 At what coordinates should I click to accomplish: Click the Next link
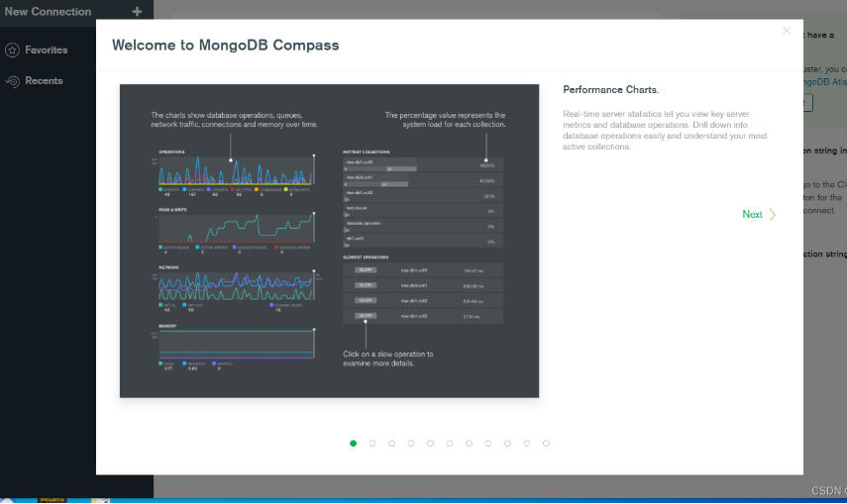pos(752,214)
